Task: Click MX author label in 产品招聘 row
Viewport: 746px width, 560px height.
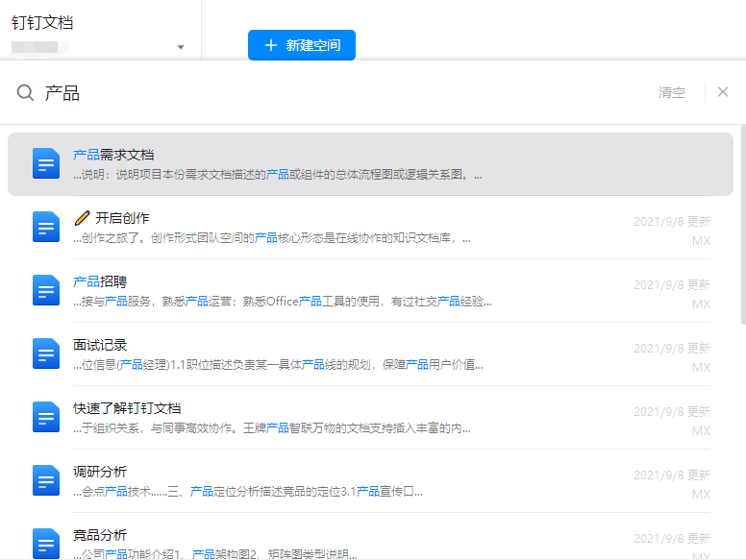Action: [701, 304]
